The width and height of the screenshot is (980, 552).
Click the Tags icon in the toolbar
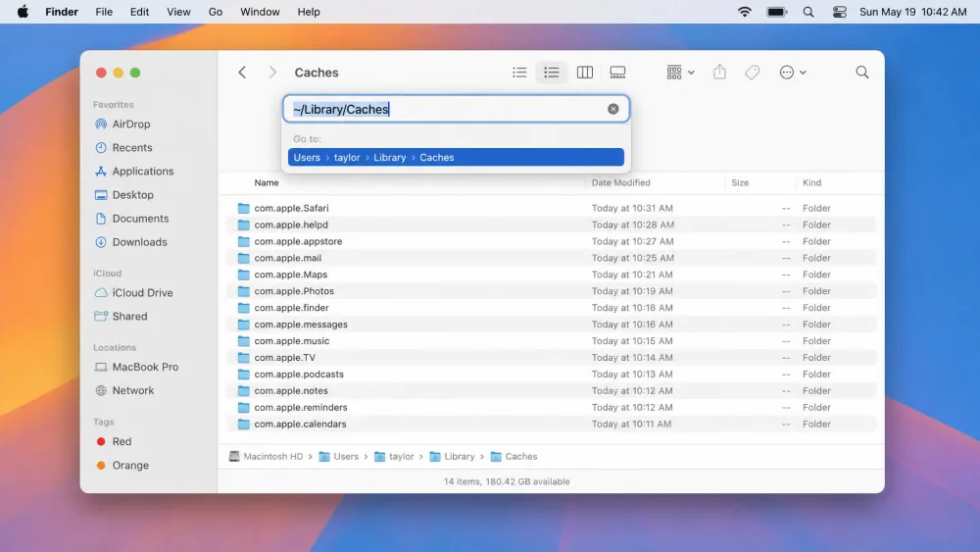click(752, 73)
